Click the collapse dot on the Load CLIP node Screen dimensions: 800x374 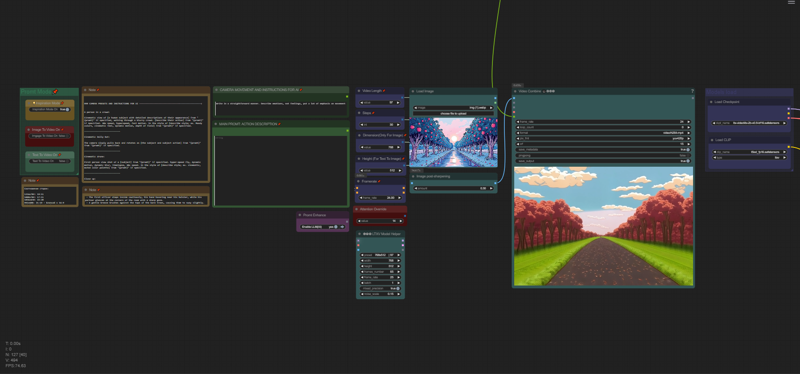coord(711,139)
